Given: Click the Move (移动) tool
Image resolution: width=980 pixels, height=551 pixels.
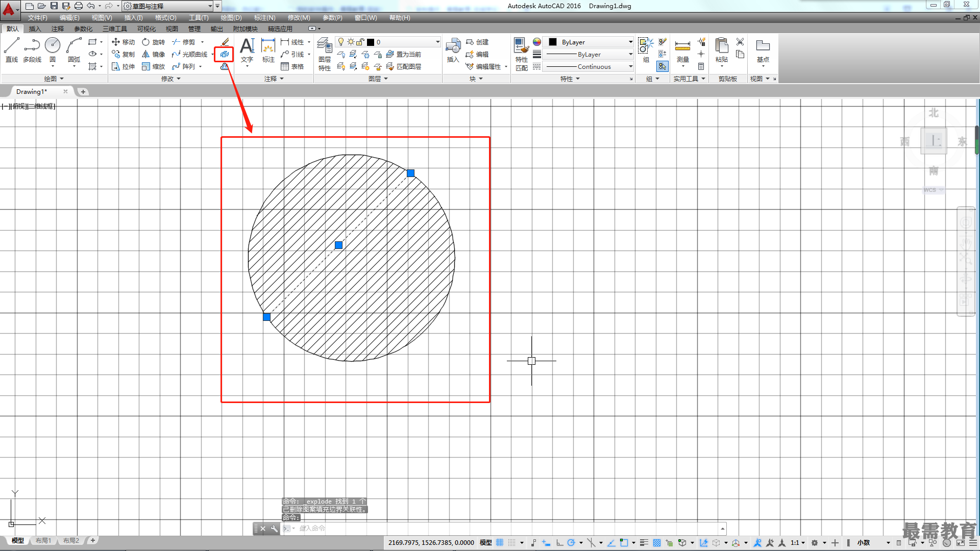Looking at the screenshot, I should [123, 42].
